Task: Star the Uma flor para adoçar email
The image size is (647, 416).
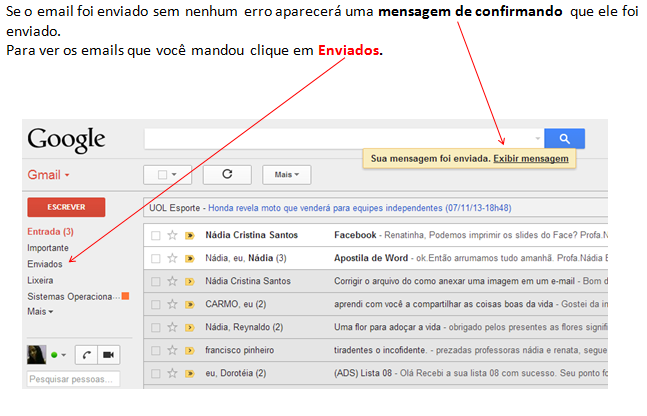Action: pyautogui.click(x=172, y=328)
